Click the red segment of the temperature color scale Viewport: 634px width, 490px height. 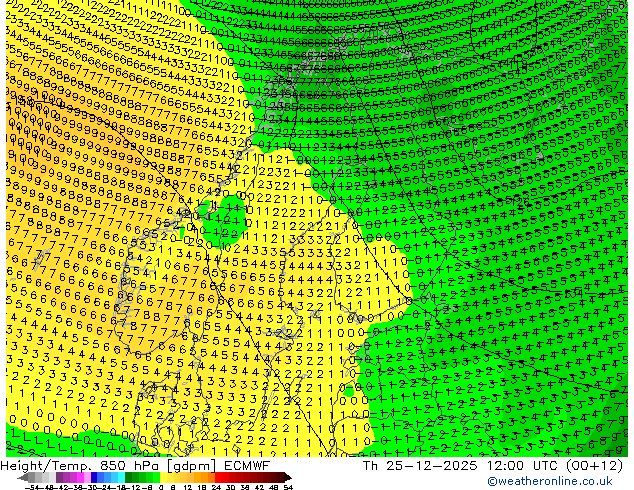click(x=218, y=478)
